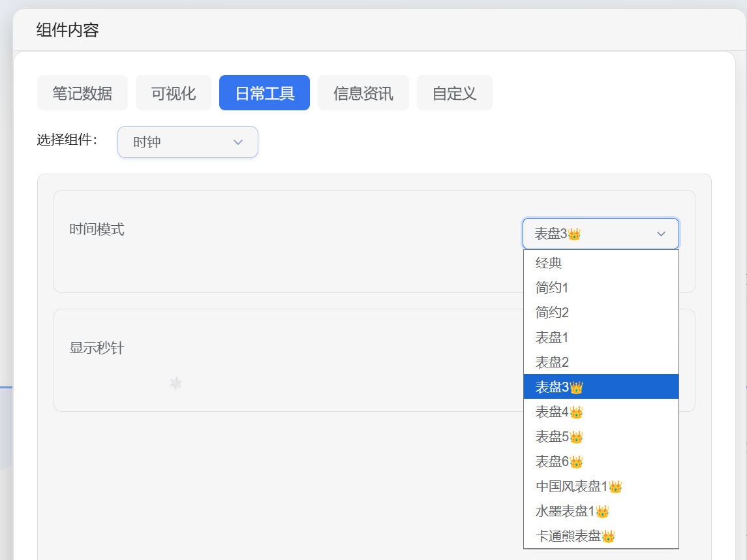The height and width of the screenshot is (560, 747).
Task: Switch to the 笔记数据 tab
Action: point(82,93)
